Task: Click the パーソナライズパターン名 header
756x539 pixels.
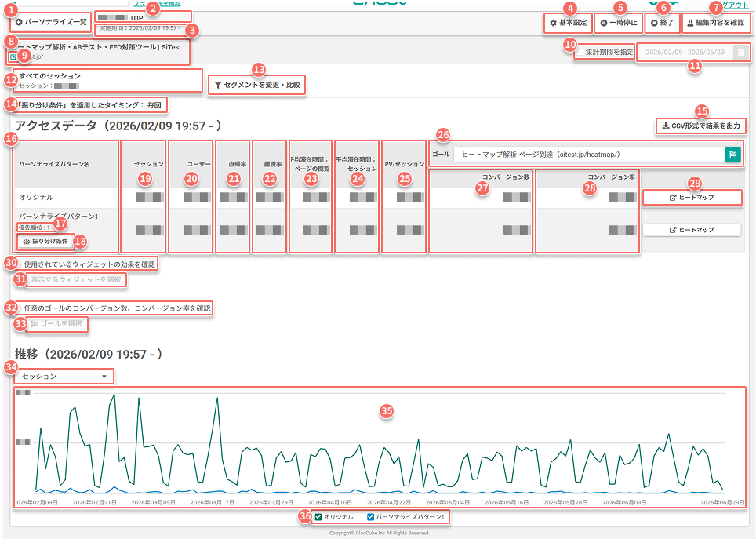Action: 54,164
